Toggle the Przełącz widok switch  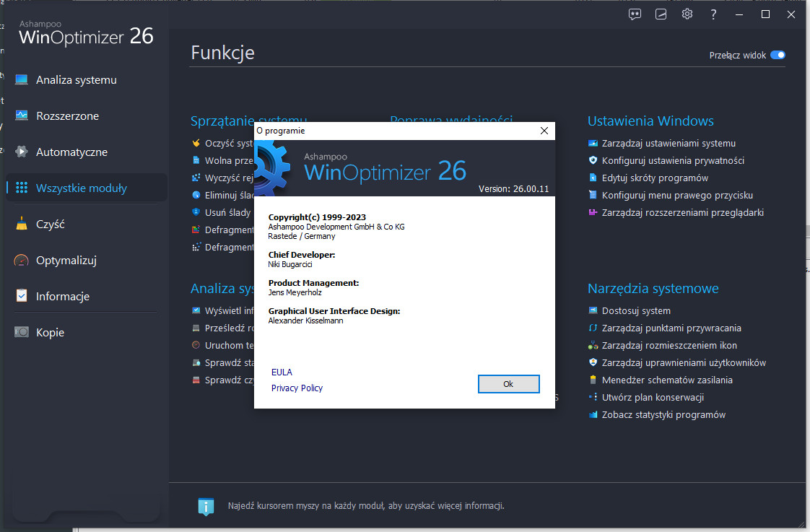coord(778,55)
